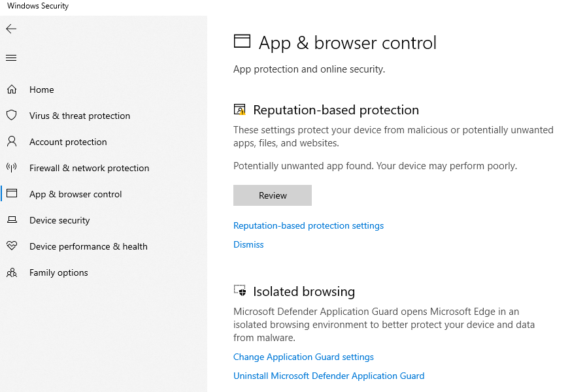The image size is (570, 392).
Task: Click the Account protection person icon
Action: pos(12,142)
